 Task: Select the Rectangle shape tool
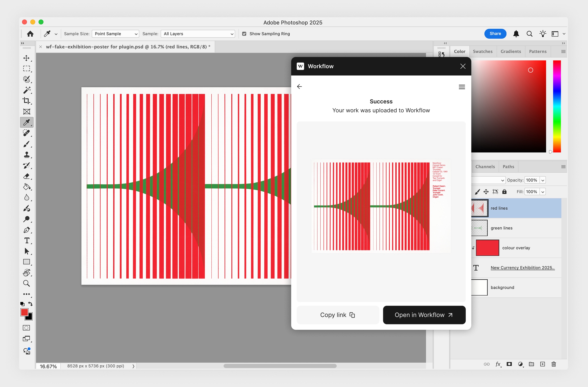26,262
